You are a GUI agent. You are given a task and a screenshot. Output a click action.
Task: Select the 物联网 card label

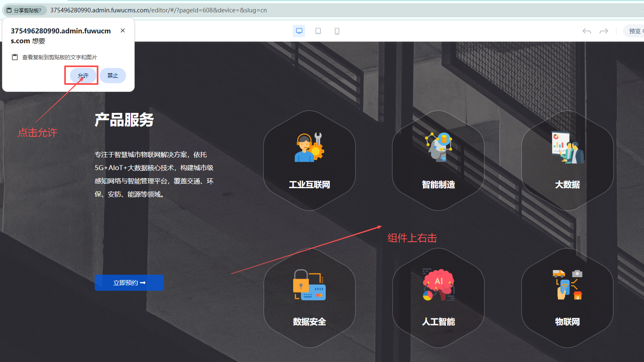pos(567,322)
